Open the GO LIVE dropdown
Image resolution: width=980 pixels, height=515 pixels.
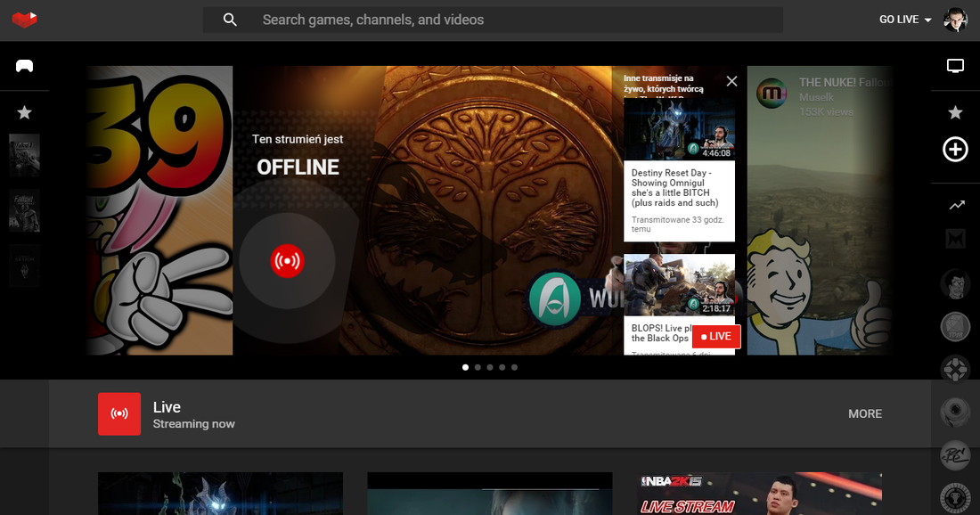904,20
